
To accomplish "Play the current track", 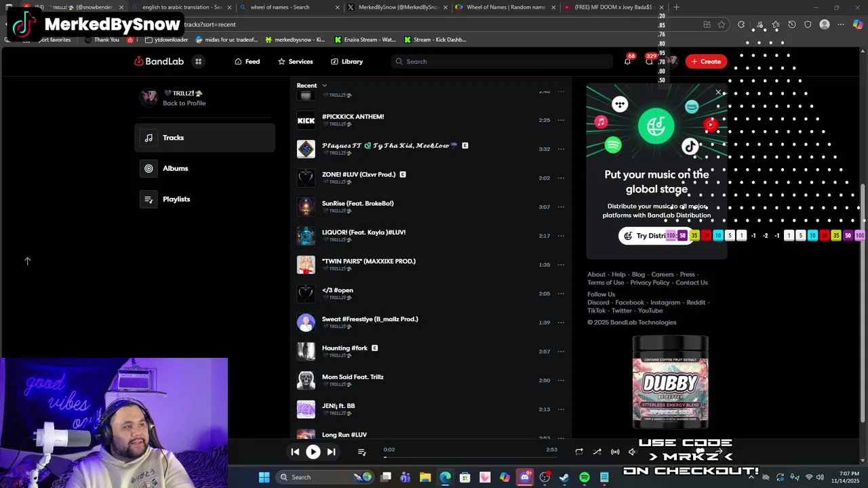I will click(x=313, y=451).
